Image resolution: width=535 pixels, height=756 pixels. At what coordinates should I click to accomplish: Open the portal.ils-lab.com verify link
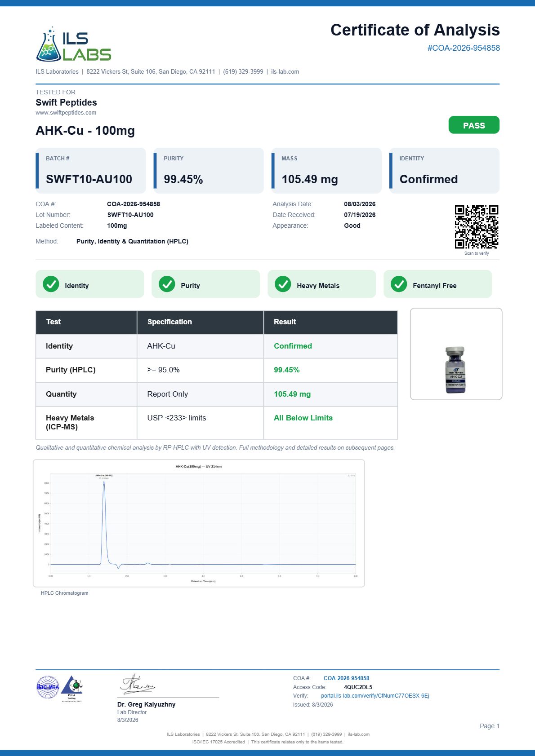pos(375,696)
